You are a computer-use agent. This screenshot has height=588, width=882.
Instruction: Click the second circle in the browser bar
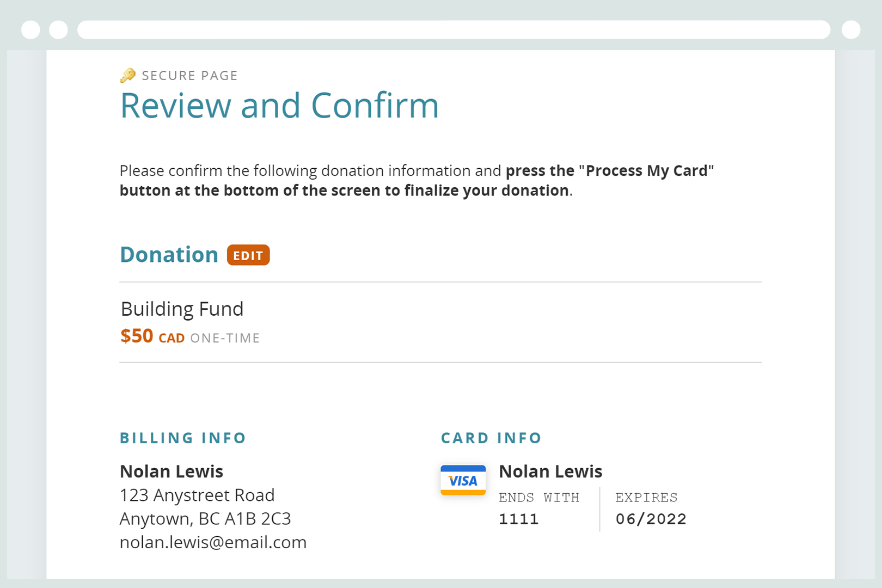point(58,30)
